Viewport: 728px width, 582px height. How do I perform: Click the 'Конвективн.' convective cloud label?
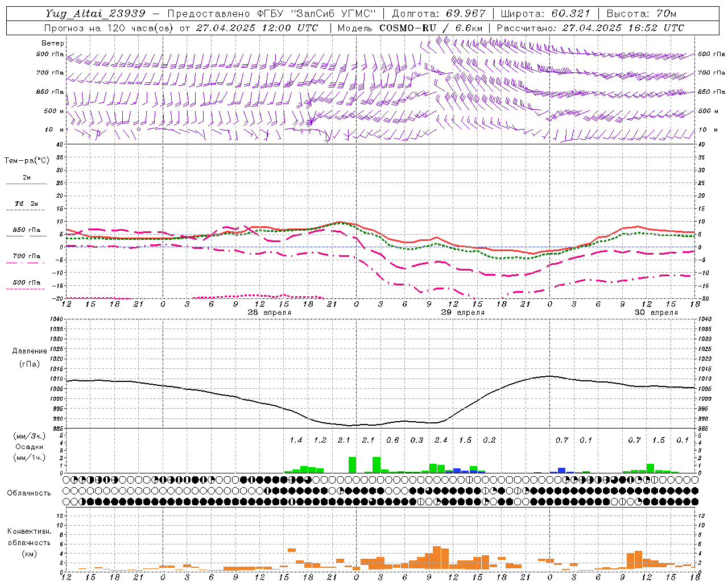[29, 531]
